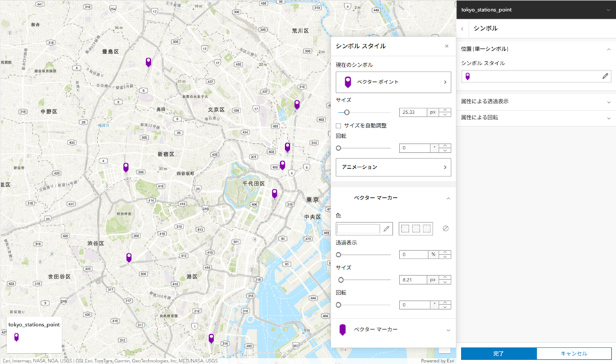Viewport: 616px width, 364px height.
Task: Click the purple marker in 渋谷区
Action: [129, 258]
